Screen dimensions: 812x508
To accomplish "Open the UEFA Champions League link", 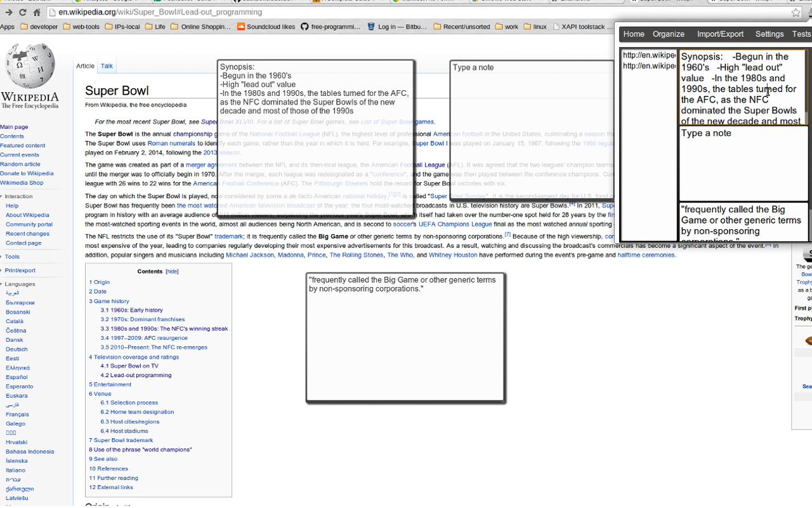I will [x=455, y=224].
